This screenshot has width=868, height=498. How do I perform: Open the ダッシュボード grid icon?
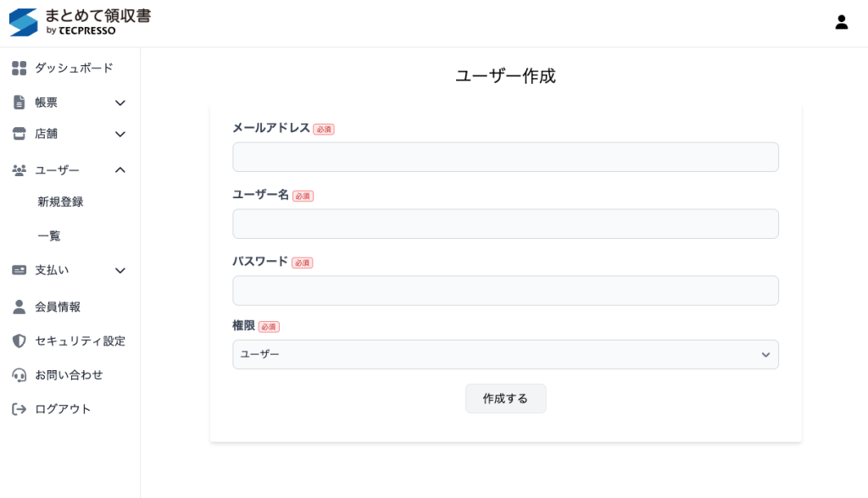(19, 68)
